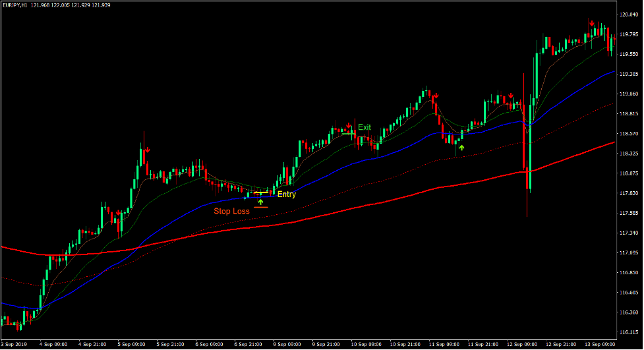Screen dimensions: 644x350
Task: Select the green Exit text label
Action: coord(365,127)
